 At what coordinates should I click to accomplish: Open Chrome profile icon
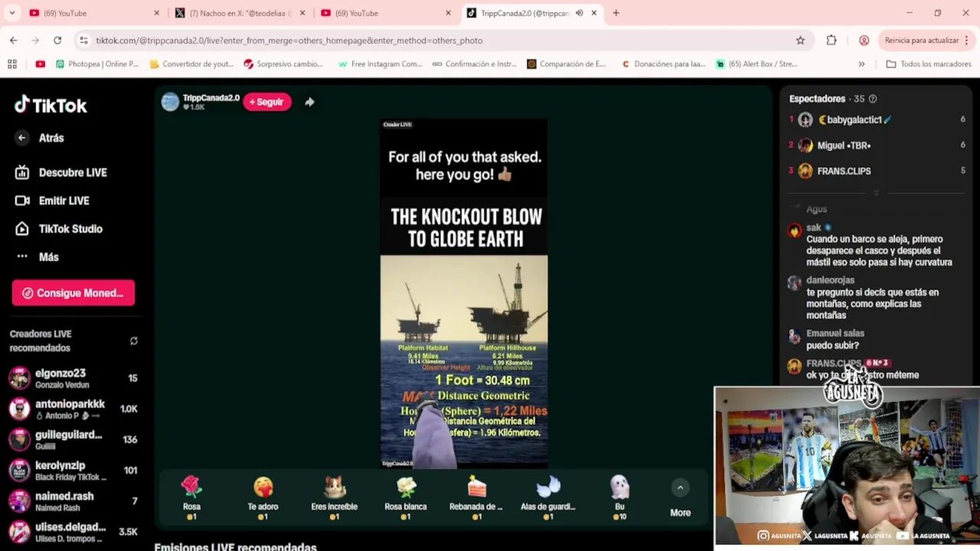click(x=864, y=40)
